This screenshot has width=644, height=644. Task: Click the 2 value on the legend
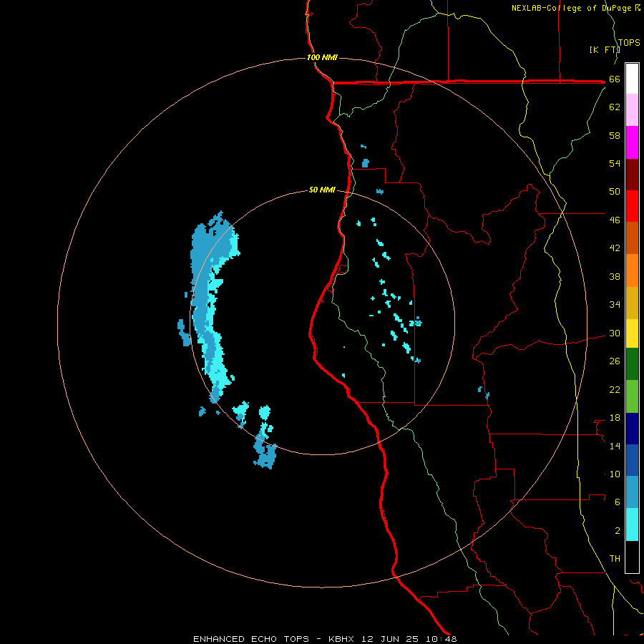pyautogui.click(x=618, y=530)
